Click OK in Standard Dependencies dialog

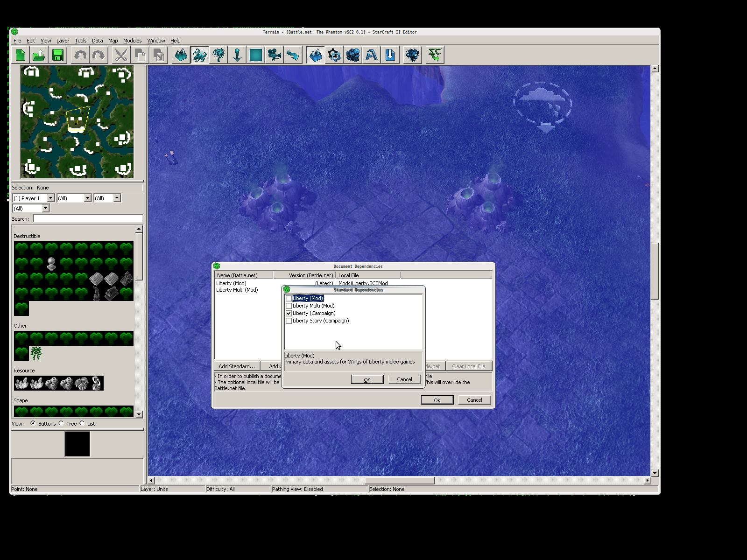tap(367, 379)
